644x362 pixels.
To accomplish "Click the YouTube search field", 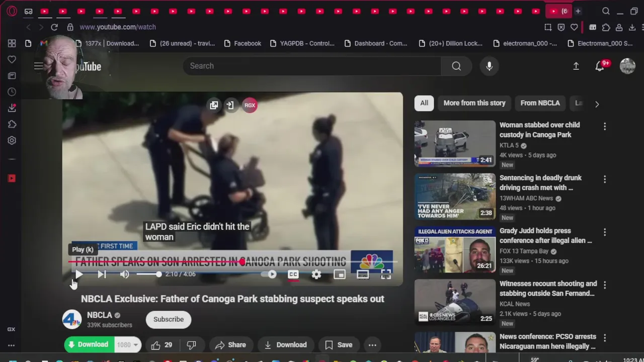I will [x=312, y=66].
